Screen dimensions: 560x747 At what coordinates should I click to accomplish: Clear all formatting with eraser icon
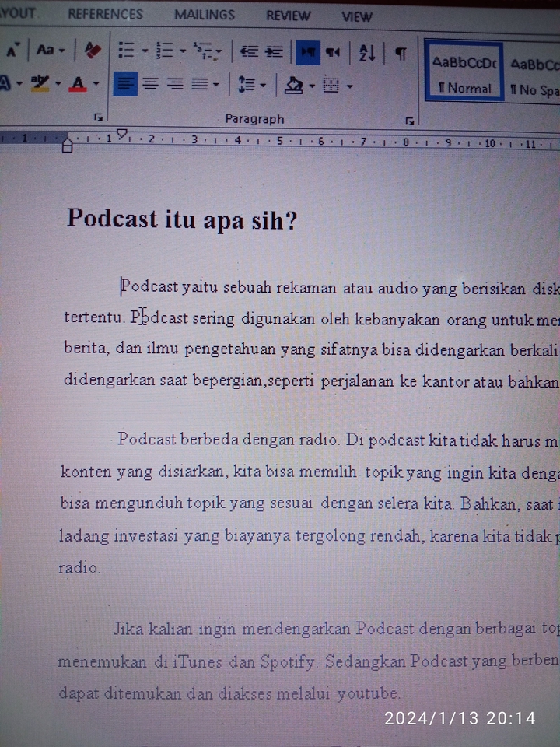pyautogui.click(x=93, y=50)
